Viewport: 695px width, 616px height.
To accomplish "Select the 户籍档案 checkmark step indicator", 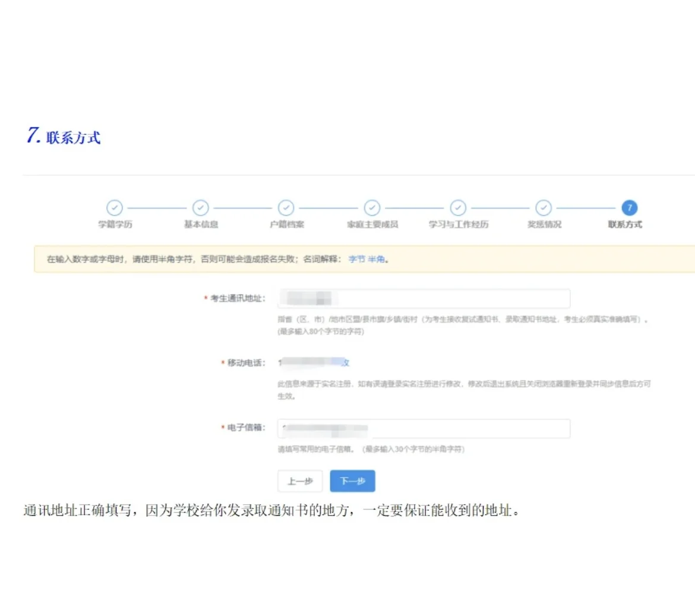I will 286,209.
